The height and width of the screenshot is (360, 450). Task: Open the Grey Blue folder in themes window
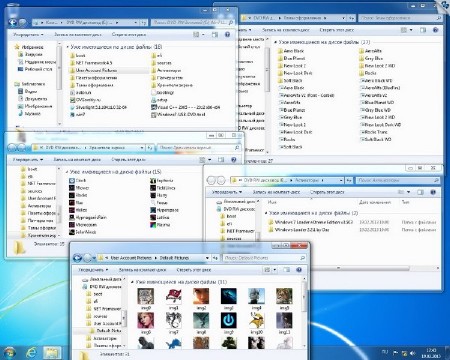pos(371,58)
